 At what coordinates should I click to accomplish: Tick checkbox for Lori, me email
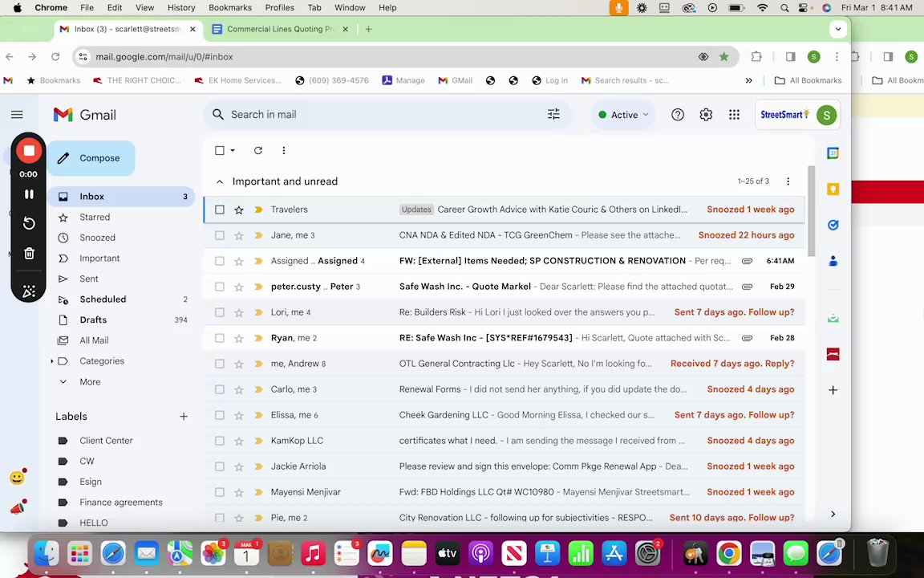click(x=220, y=312)
